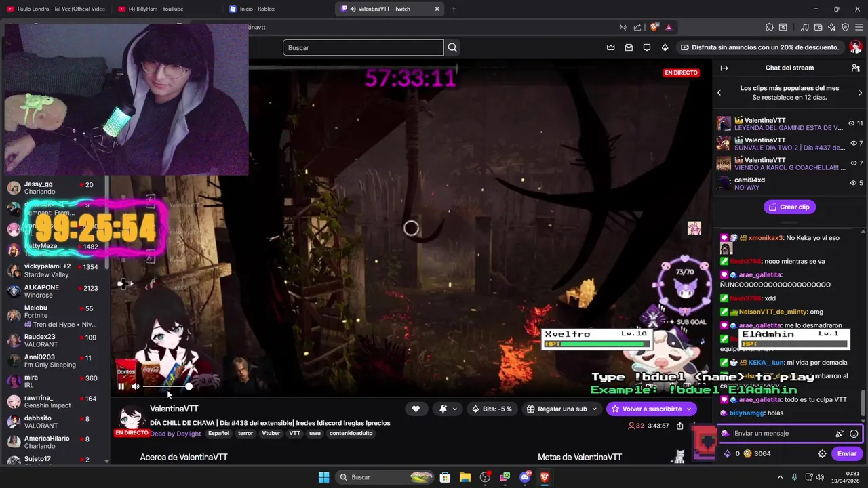Open the ValentinaVTT channel name link

tap(174, 409)
